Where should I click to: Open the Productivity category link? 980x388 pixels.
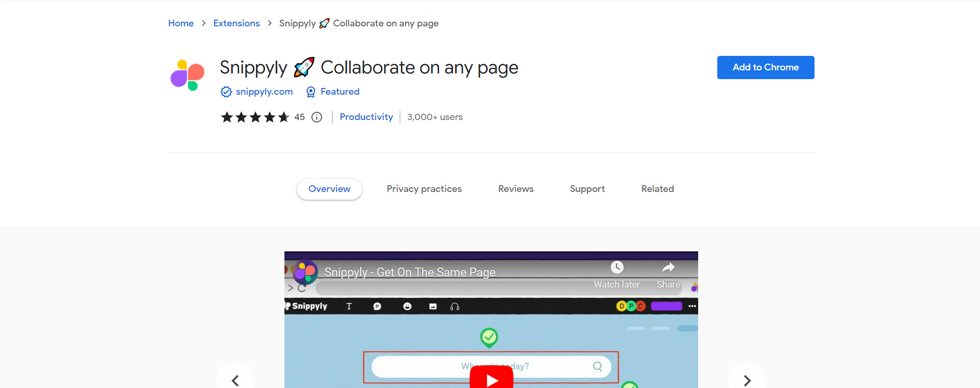pos(366,117)
